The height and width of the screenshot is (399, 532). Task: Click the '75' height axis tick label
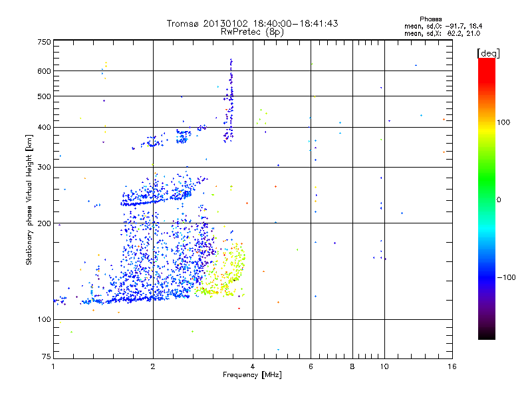coord(47,356)
